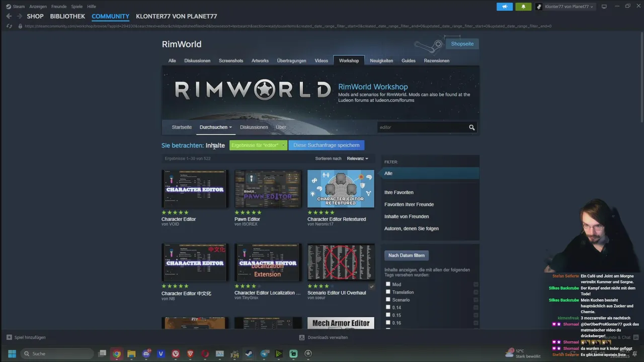Click Diese Suchanfrage speichern
Viewport: 644px width, 362px height.
[326, 145]
